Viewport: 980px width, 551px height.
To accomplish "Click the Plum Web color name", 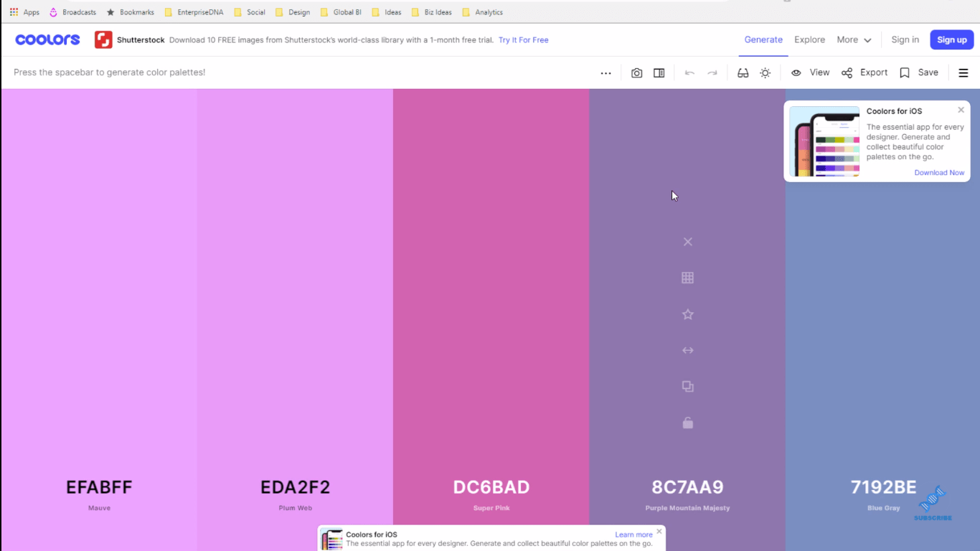I will click(295, 508).
